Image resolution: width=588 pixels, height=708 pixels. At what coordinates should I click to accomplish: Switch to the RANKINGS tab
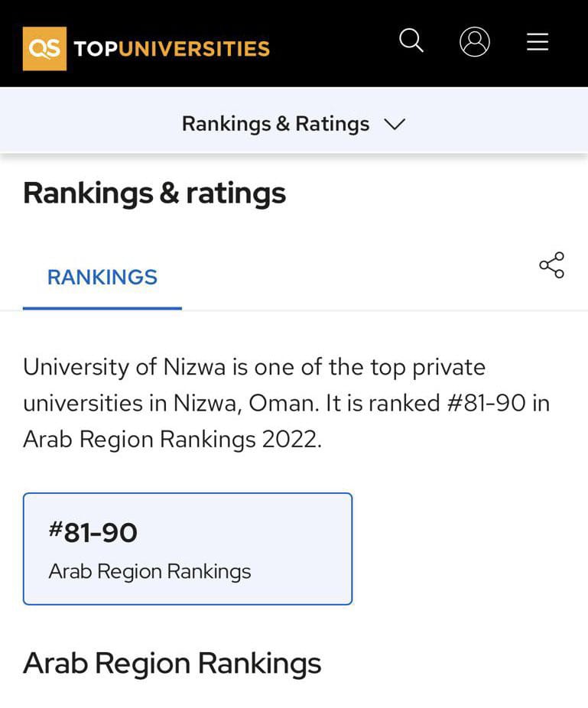point(102,278)
